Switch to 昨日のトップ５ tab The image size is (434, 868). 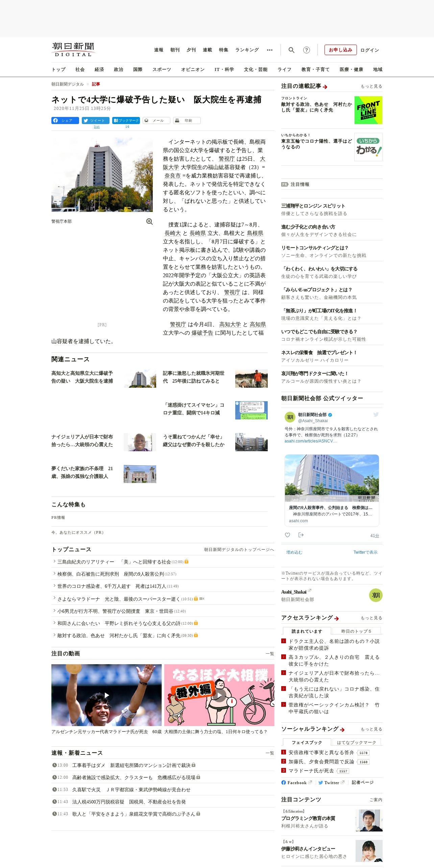pyautogui.click(x=356, y=631)
